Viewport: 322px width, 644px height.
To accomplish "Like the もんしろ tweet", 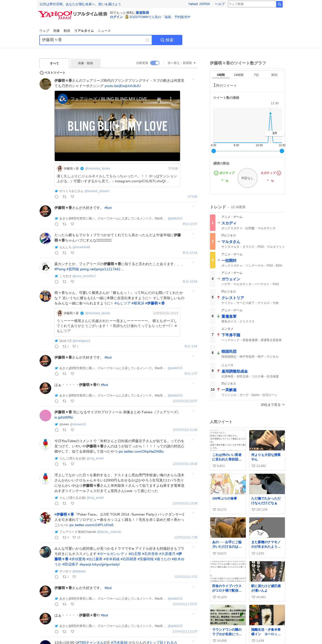I will (72, 253).
